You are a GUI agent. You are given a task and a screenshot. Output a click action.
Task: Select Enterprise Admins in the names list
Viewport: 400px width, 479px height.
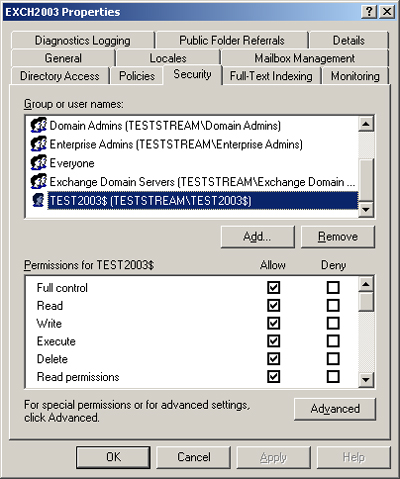coord(176,144)
